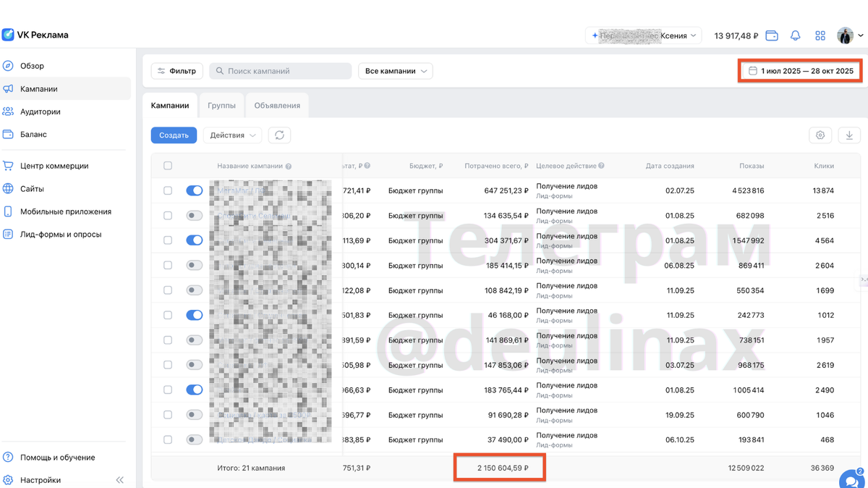The height and width of the screenshot is (488, 868).
Task: Click the Фильтр button
Action: click(x=177, y=71)
